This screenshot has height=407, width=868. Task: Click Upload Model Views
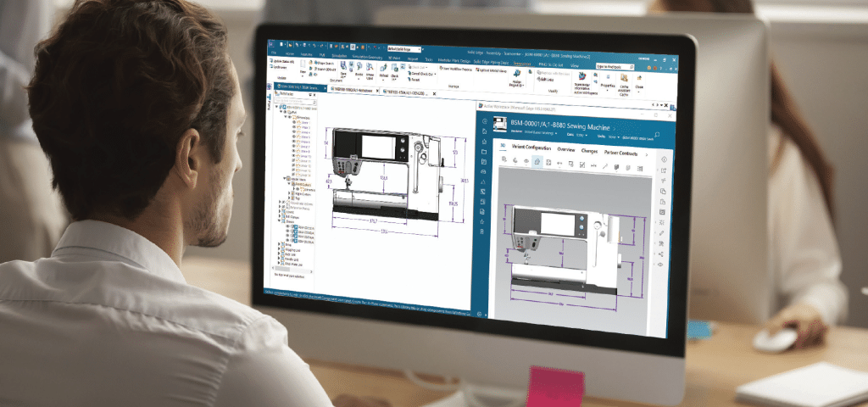[x=491, y=70]
